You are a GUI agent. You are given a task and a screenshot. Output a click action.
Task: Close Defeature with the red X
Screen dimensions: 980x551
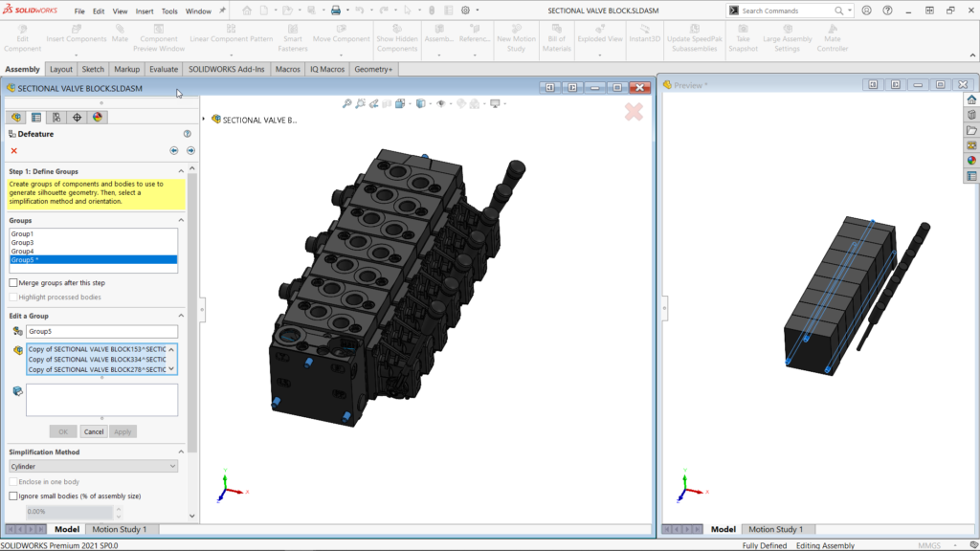click(13, 150)
